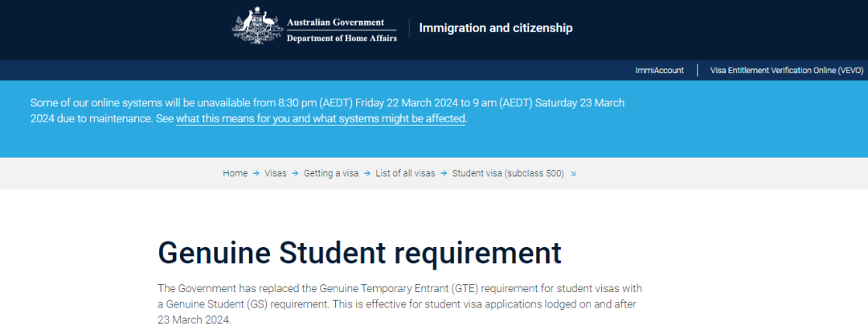The height and width of the screenshot is (334, 868).
Task: Click the arrow icon after Home breadcrumb
Action: pyautogui.click(x=256, y=173)
